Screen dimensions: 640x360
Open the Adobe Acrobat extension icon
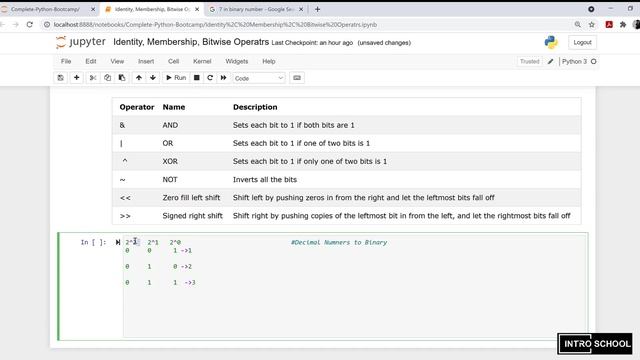[609, 24]
